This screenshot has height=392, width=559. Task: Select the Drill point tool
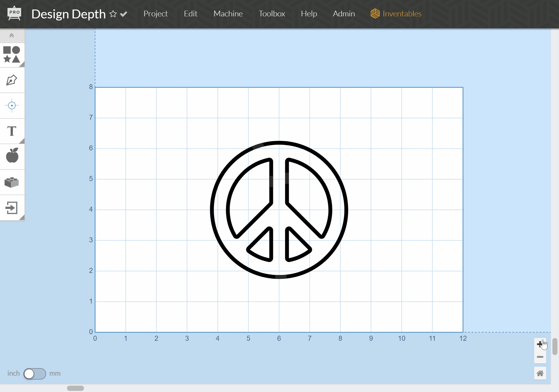click(12, 106)
